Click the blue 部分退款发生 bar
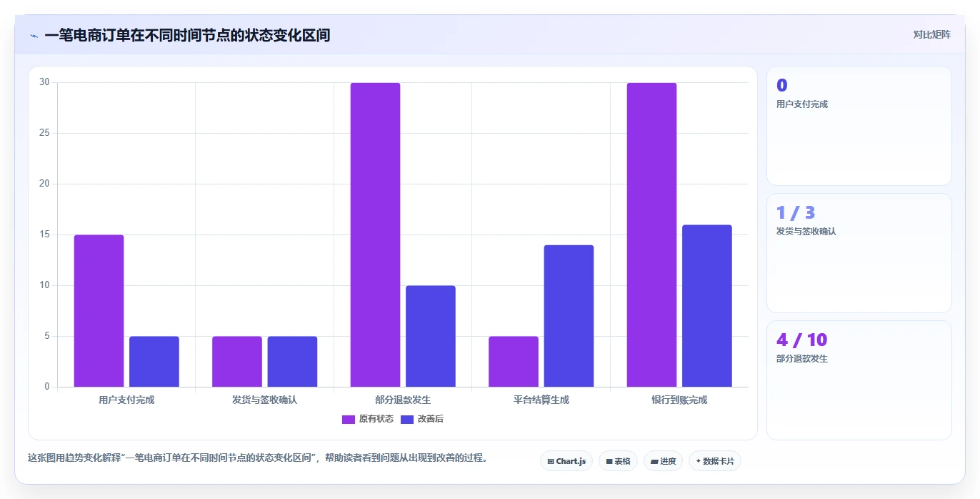The width and height of the screenshot is (980, 499). tap(431, 336)
